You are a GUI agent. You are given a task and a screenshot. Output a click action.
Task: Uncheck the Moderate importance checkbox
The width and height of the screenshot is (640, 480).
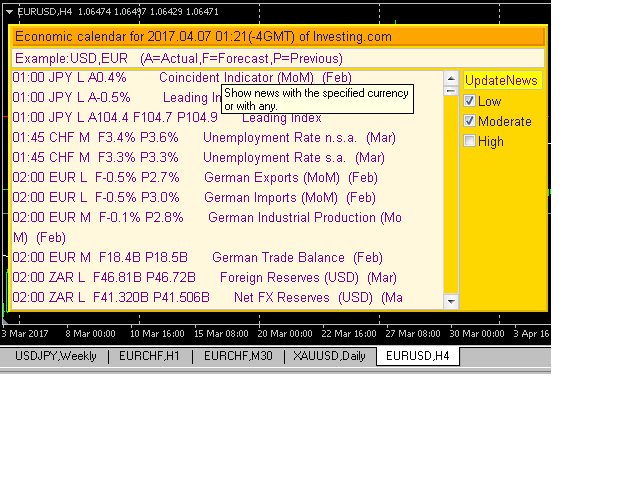point(470,121)
